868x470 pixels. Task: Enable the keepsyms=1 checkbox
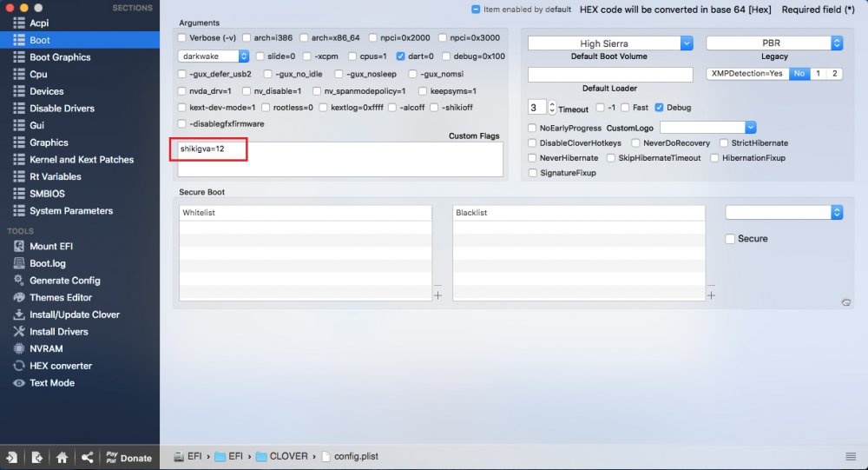pos(423,91)
